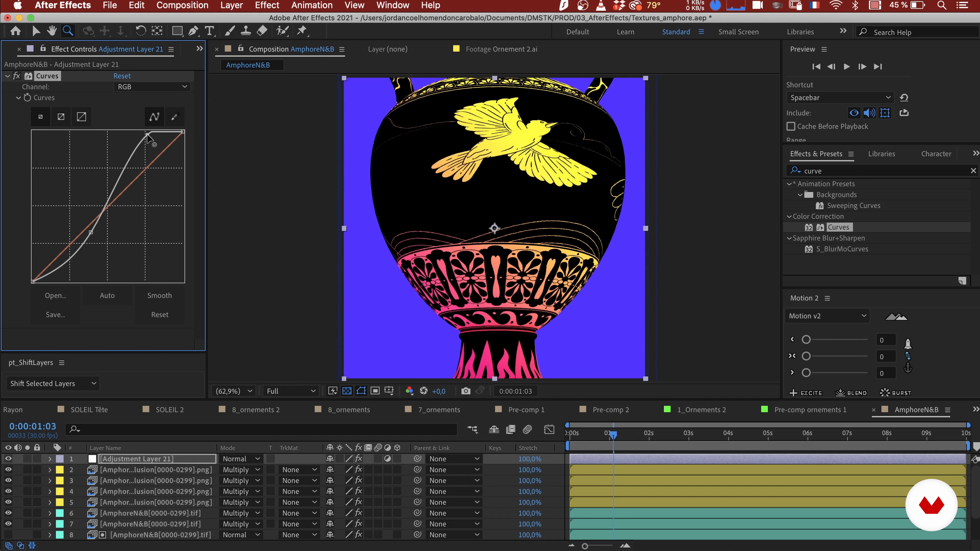
Task: Select the Type text tool
Action: pos(209,31)
